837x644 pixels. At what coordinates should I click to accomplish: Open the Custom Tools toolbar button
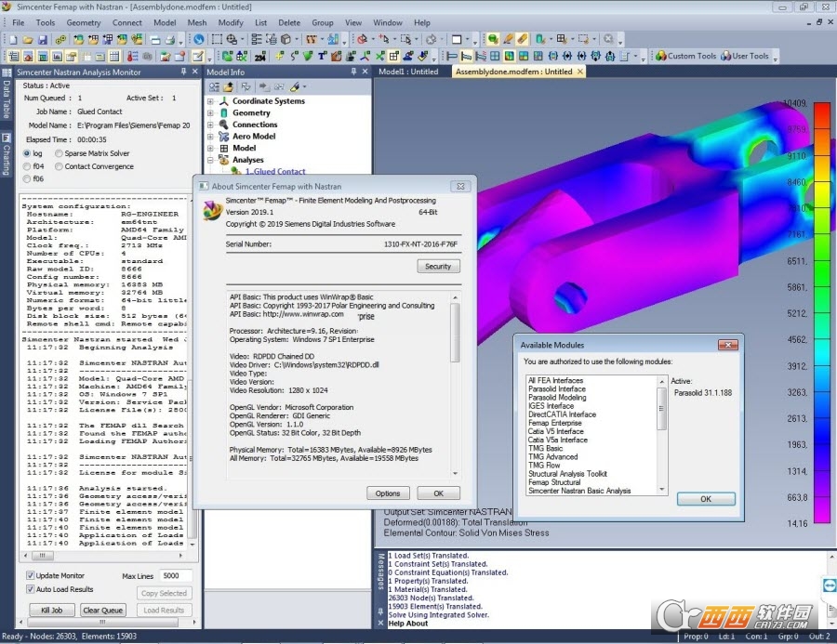686,56
